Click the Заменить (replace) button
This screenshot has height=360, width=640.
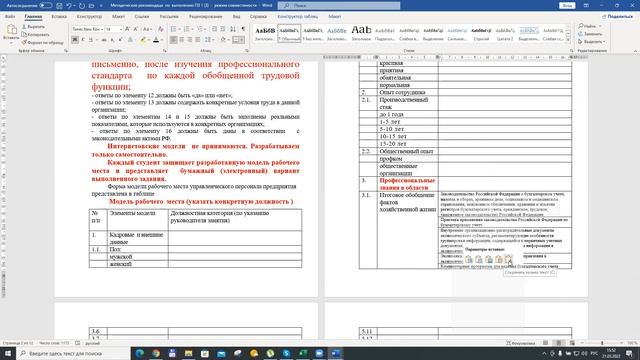click(x=590, y=34)
